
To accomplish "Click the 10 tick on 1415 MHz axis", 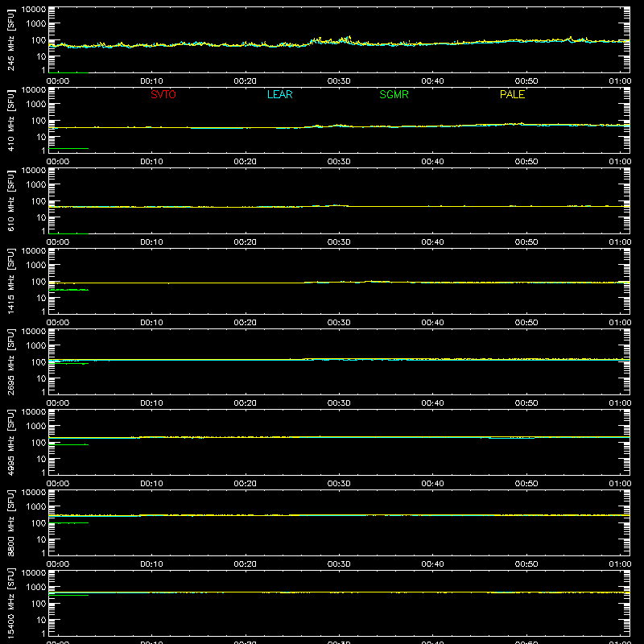I will click(41, 298).
